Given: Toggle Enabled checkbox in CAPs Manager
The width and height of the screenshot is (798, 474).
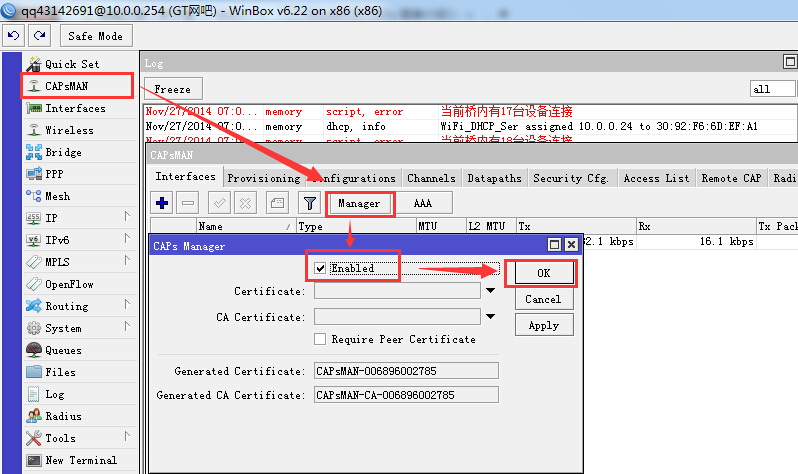Looking at the screenshot, I should click(320, 268).
